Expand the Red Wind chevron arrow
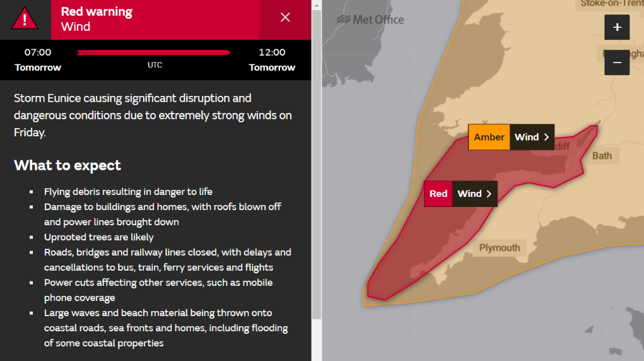The height and width of the screenshot is (361, 644). click(x=489, y=194)
